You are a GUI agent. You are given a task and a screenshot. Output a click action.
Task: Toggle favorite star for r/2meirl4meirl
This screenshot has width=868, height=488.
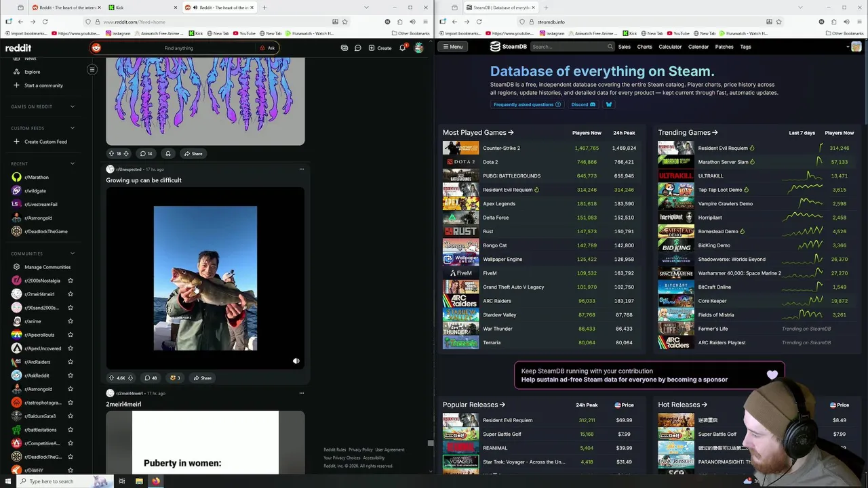tap(70, 294)
